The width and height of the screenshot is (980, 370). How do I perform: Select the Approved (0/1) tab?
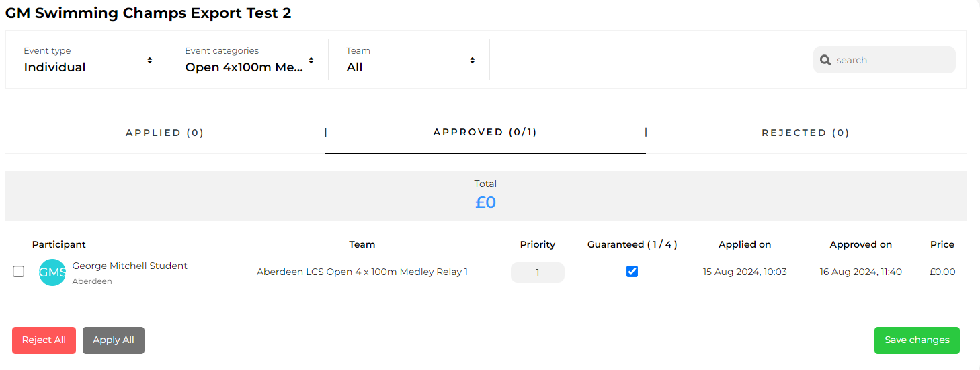[485, 132]
